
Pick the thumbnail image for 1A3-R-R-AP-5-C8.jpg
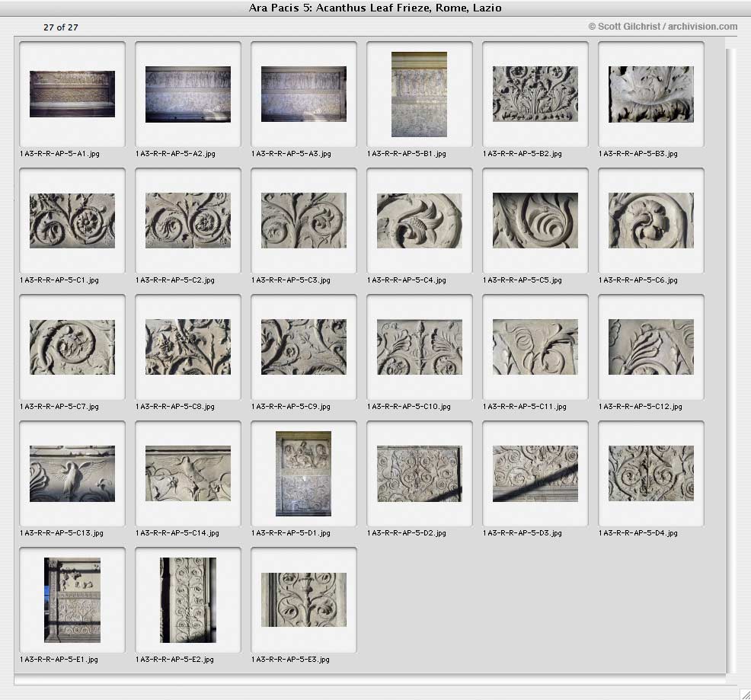[x=188, y=347]
